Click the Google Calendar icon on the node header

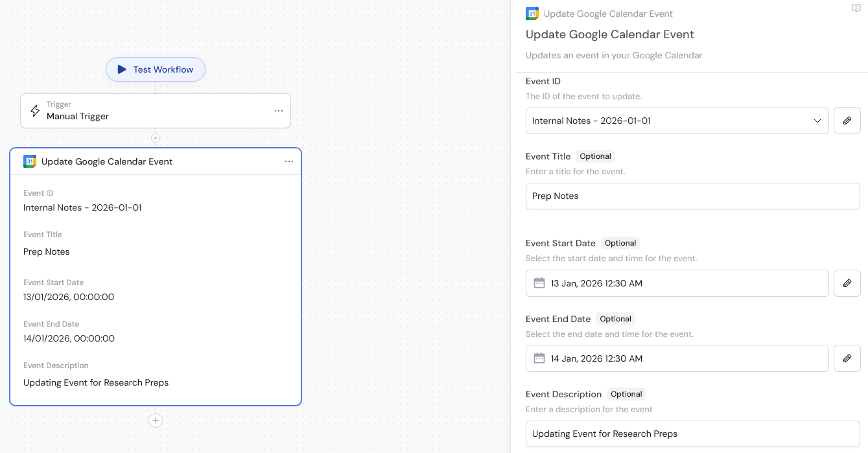pos(30,161)
